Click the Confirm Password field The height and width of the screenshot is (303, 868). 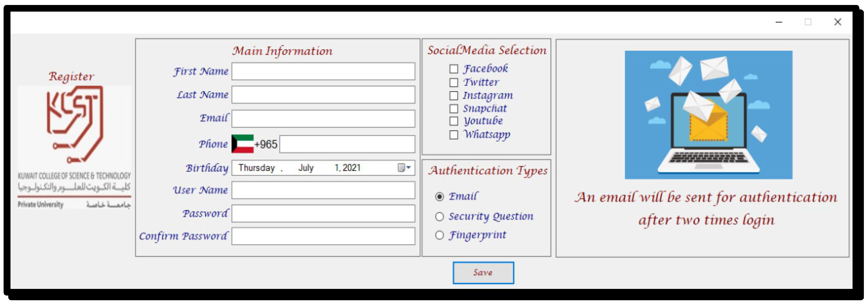[x=323, y=236]
